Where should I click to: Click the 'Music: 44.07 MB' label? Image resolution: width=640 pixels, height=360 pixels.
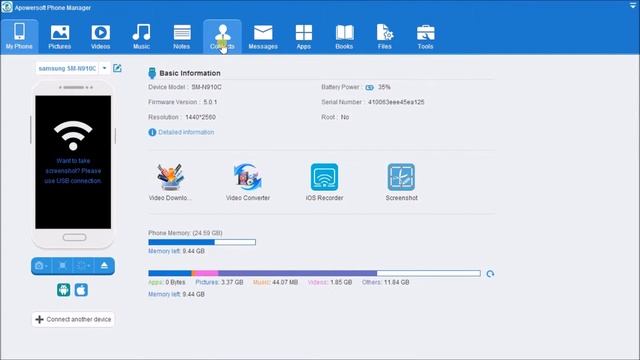pos(276,282)
